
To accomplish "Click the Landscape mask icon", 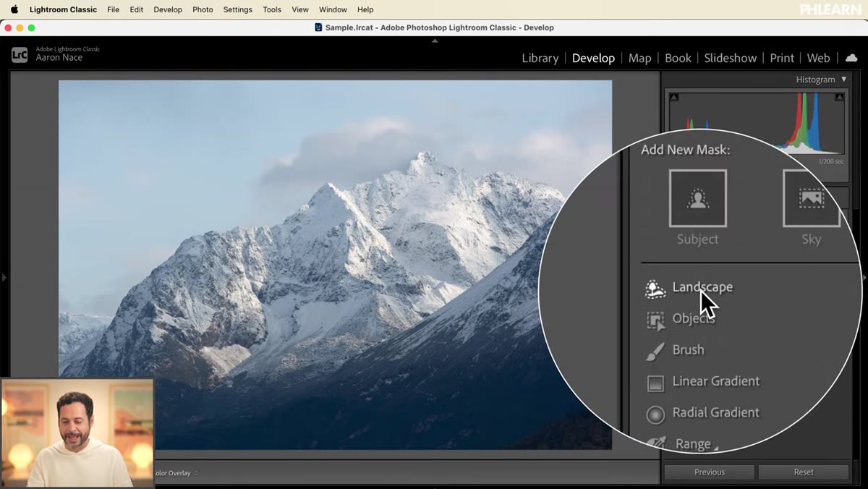I will pos(655,289).
